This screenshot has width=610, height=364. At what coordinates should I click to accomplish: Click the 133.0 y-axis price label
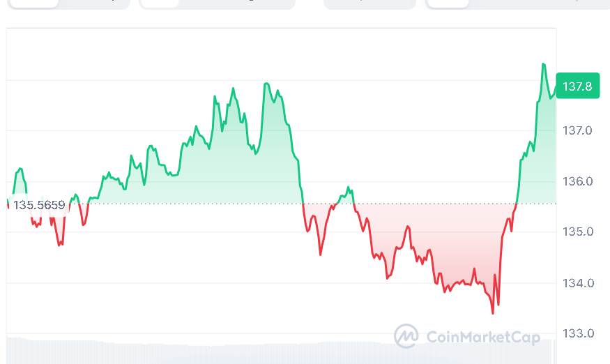click(x=578, y=333)
